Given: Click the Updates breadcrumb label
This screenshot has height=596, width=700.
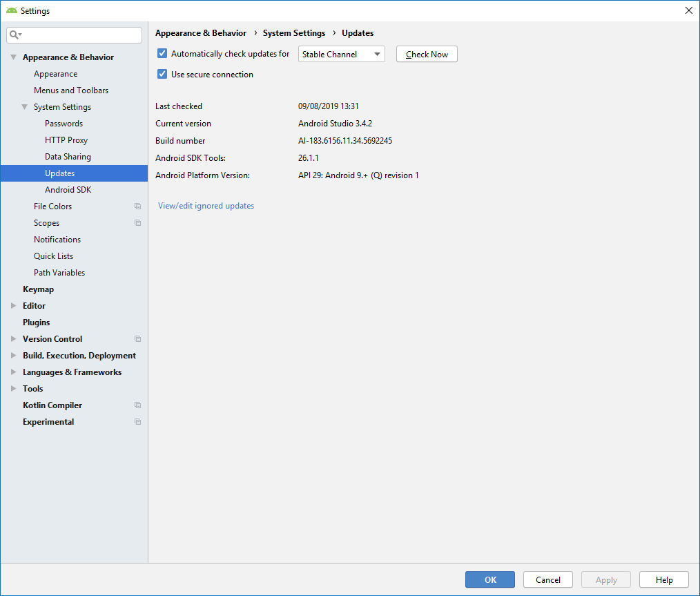Looking at the screenshot, I should click(358, 33).
